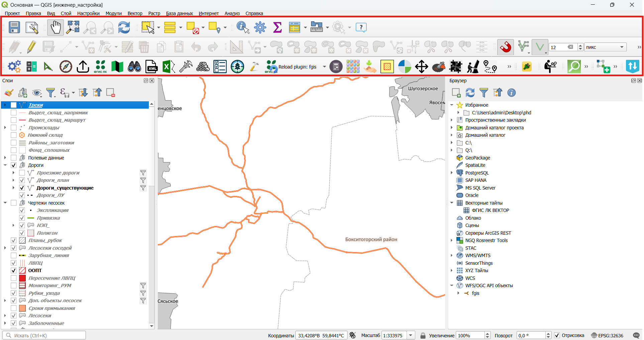Click the Identify Features tool icon
Viewport: 644px width, 340px height.
(243, 27)
